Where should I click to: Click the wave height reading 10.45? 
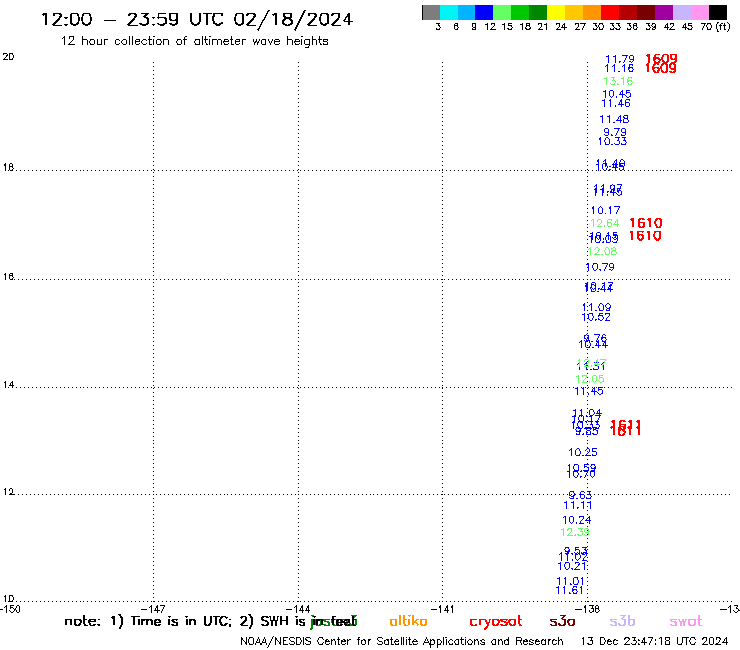tap(617, 94)
